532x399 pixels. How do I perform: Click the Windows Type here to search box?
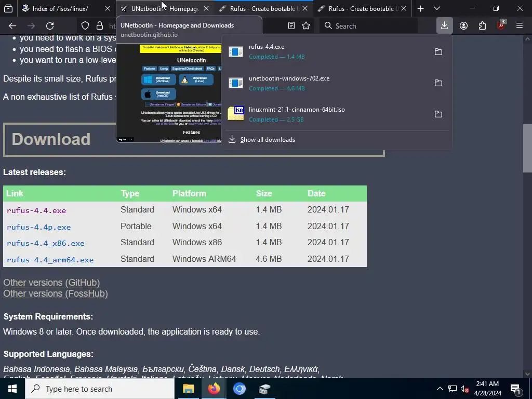click(100, 389)
